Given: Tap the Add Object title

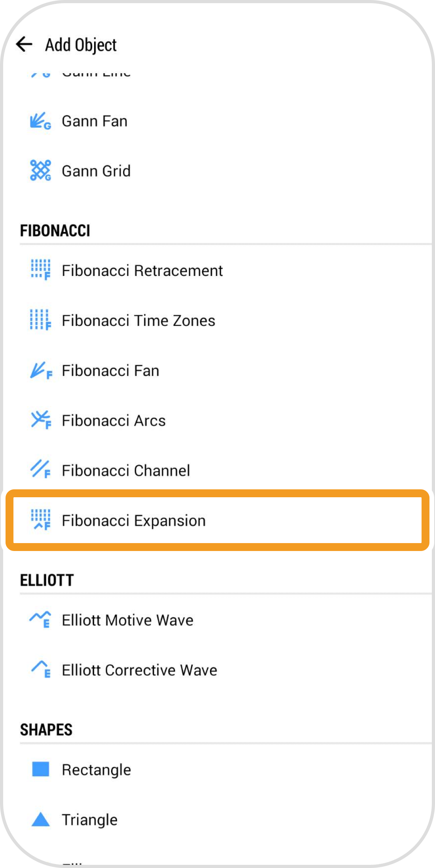Looking at the screenshot, I should (81, 45).
